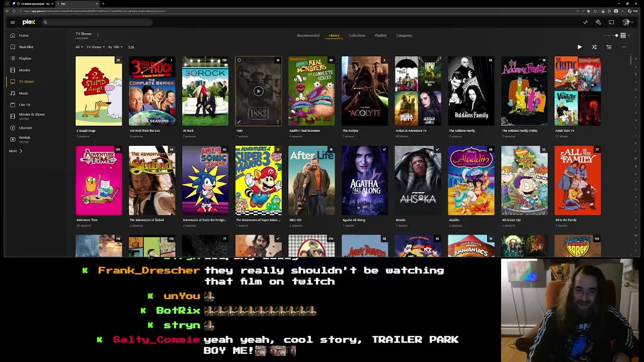Open TV Shows title three-dot menu

(98, 35)
